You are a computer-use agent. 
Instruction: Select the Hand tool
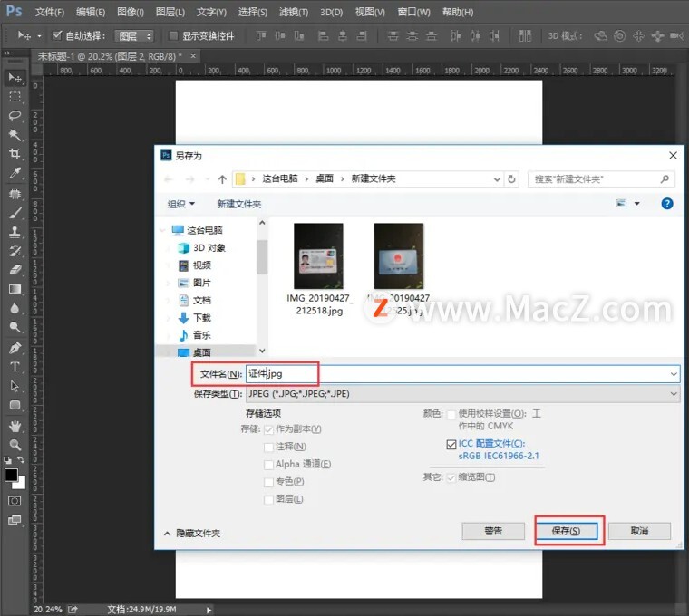point(15,426)
